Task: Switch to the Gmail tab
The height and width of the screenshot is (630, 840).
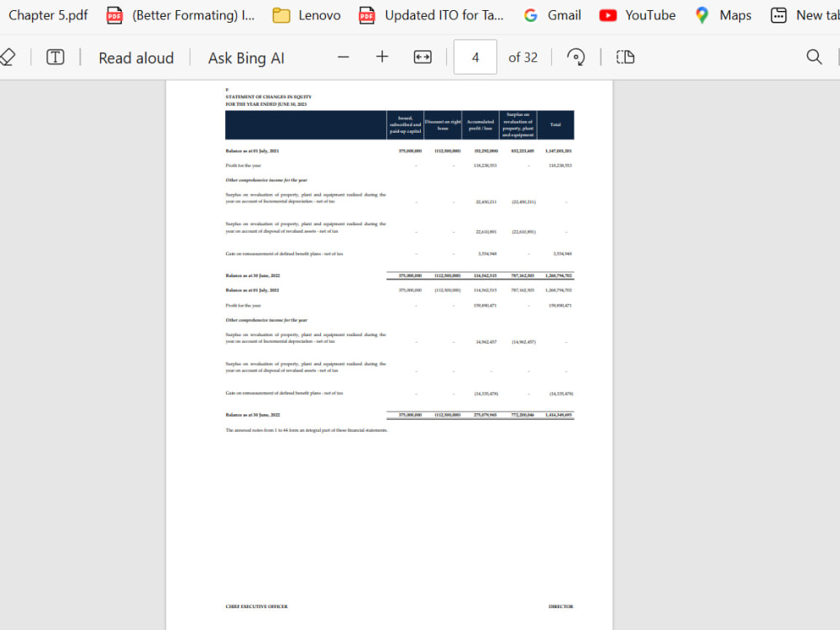Action: point(551,14)
